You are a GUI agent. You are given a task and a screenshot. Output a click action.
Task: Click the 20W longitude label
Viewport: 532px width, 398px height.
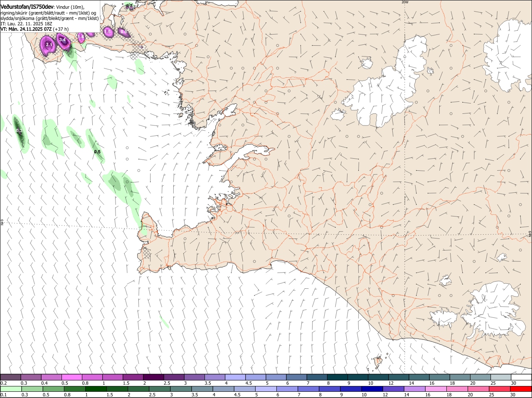pos(405,2)
